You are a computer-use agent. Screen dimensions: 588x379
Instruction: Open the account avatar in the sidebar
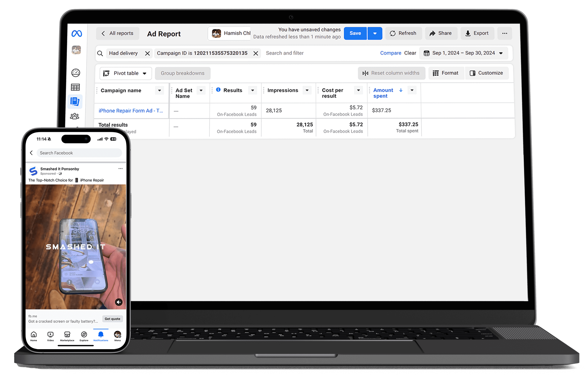pos(76,50)
